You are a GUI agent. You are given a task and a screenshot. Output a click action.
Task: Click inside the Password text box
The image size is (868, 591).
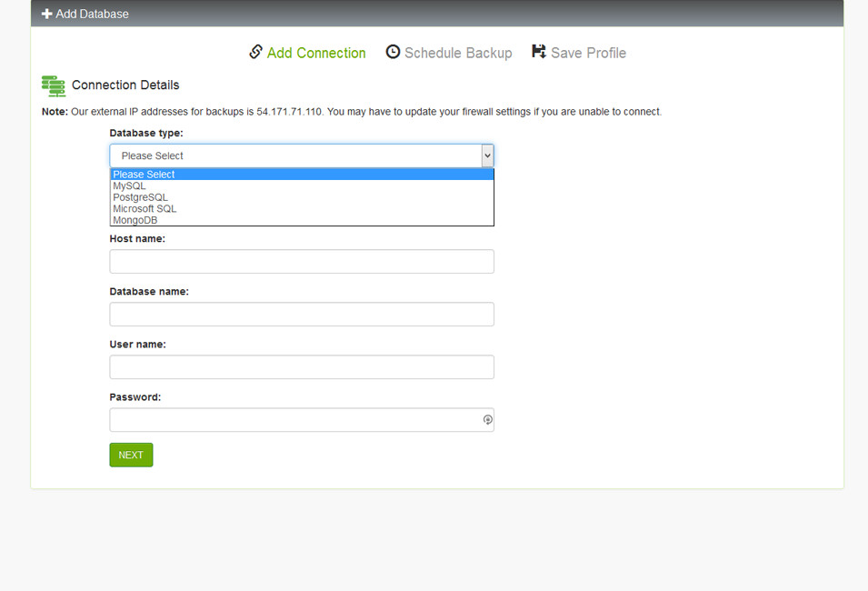(291, 420)
